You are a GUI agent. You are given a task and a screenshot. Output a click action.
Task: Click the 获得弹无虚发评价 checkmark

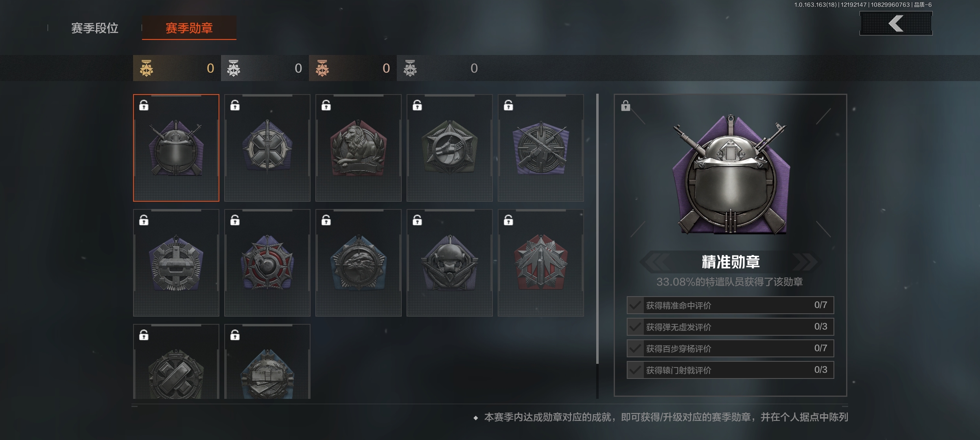[635, 327]
